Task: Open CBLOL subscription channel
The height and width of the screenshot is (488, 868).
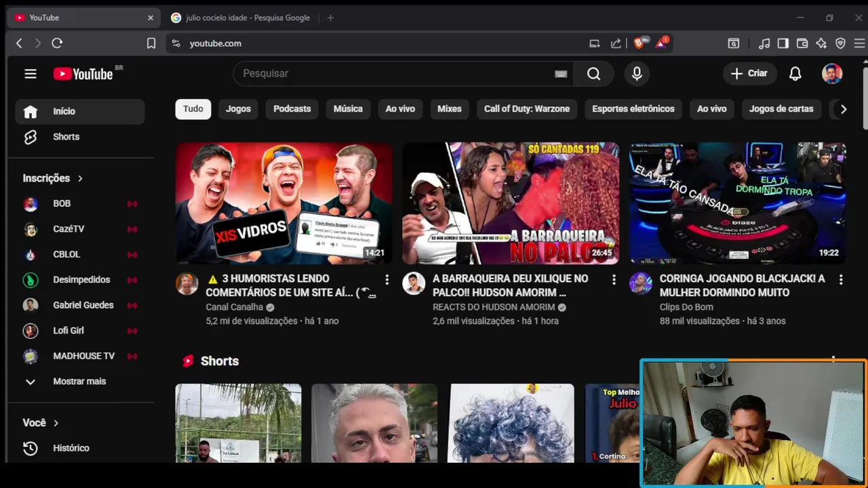Action: click(x=80, y=254)
